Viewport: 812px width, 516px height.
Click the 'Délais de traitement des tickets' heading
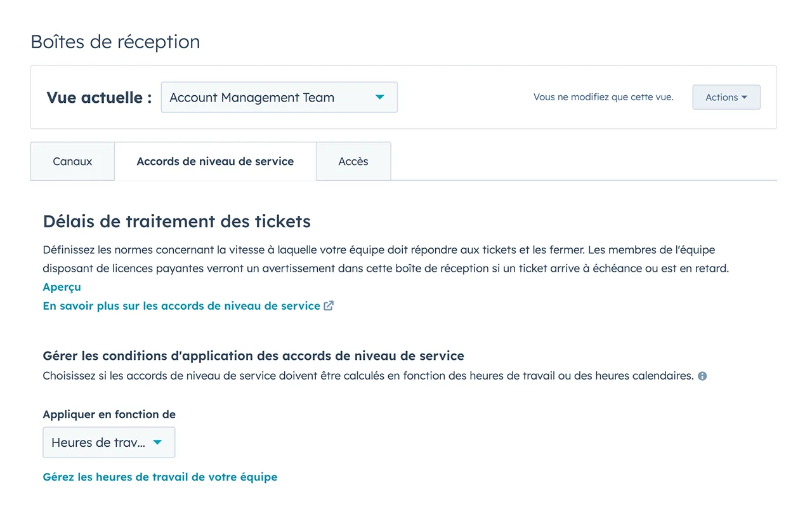[x=176, y=222]
